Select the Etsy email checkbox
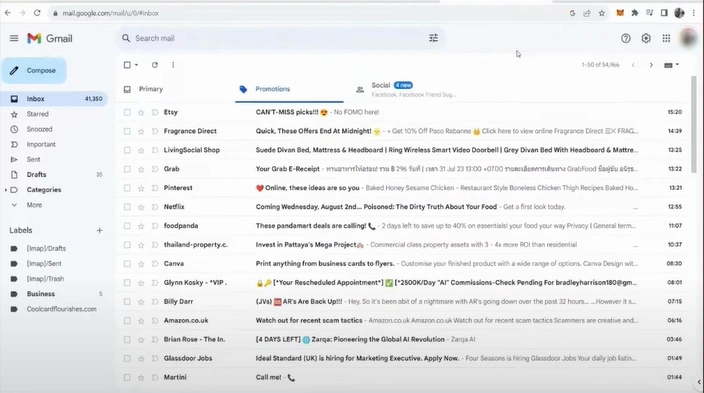 pos(127,112)
